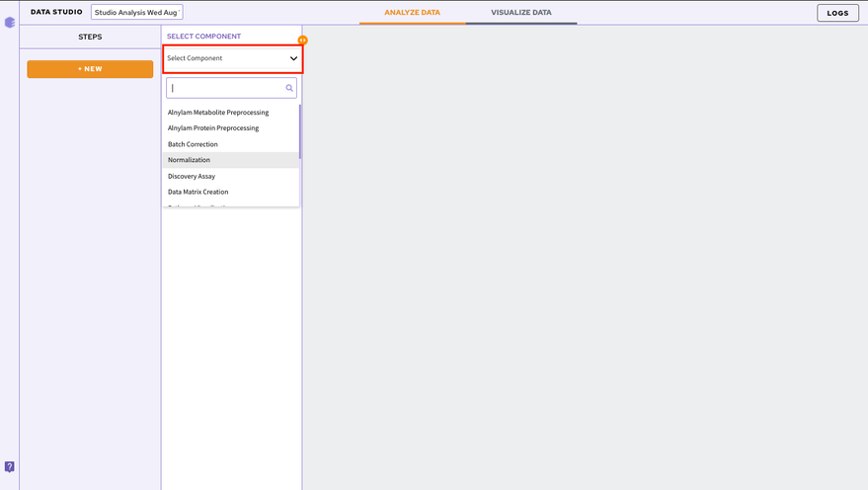The image size is (868, 490).
Task: Select Alnylam Metabolite Preprocessing option
Action: coord(231,113)
